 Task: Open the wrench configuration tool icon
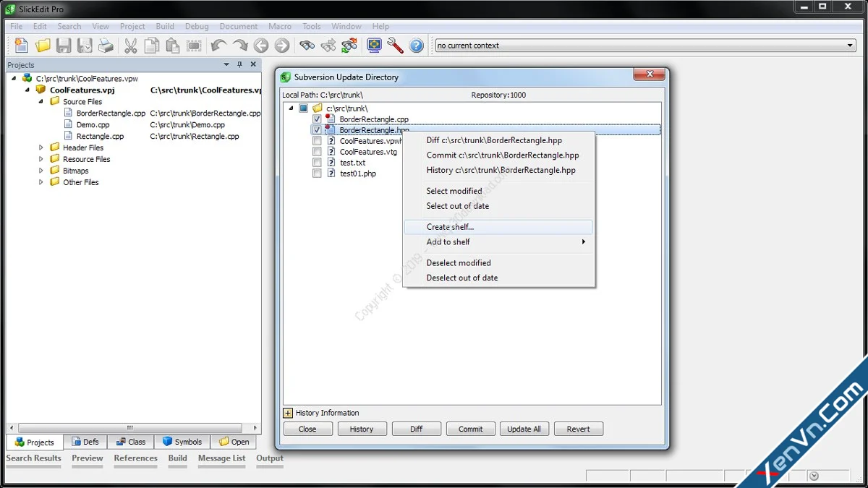click(x=395, y=46)
